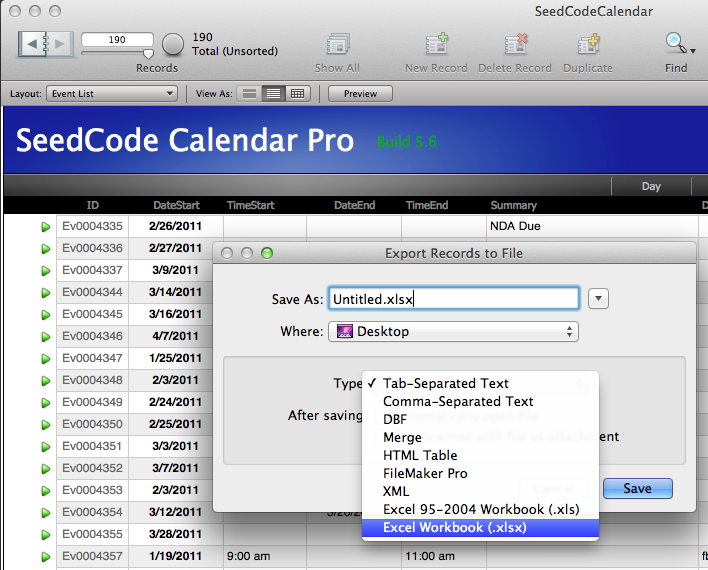
Task: Click the ID column header
Action: pyautogui.click(x=92, y=205)
